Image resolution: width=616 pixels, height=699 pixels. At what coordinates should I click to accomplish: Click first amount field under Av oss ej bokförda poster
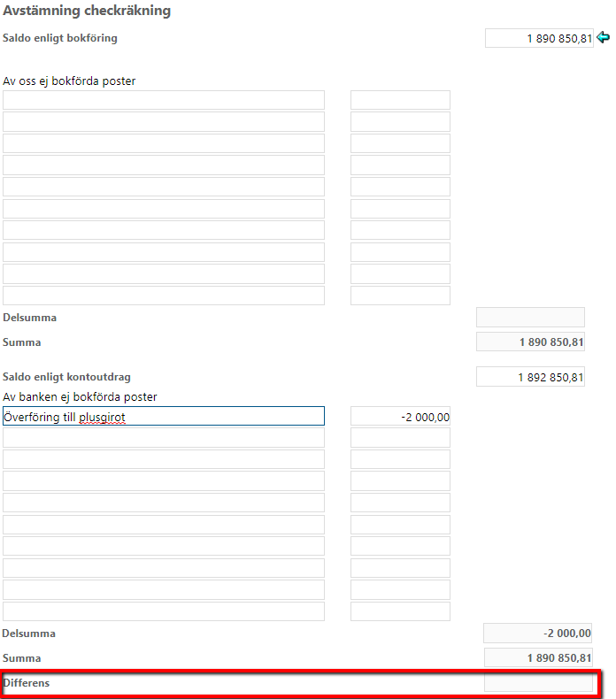click(x=400, y=100)
